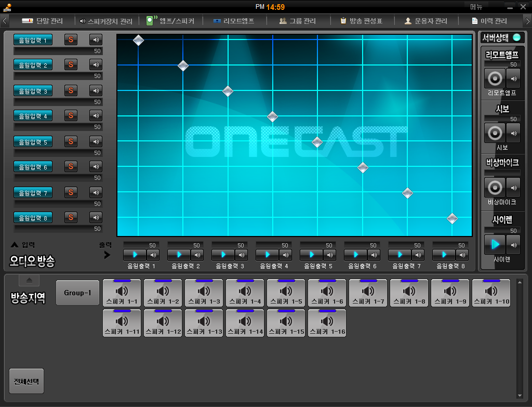Viewport: 532px width, 407px height.
Task: Start the 사이렌 siren playback
Action: click(x=495, y=244)
